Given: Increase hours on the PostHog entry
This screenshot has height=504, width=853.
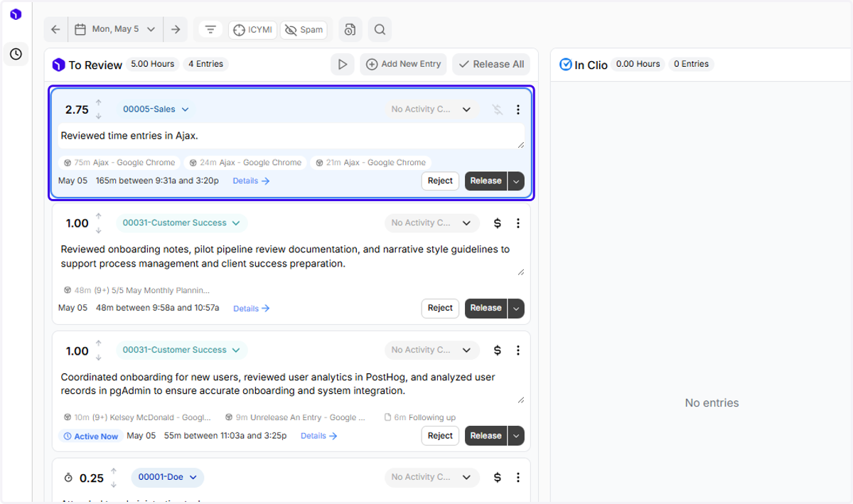Looking at the screenshot, I should [x=99, y=343].
